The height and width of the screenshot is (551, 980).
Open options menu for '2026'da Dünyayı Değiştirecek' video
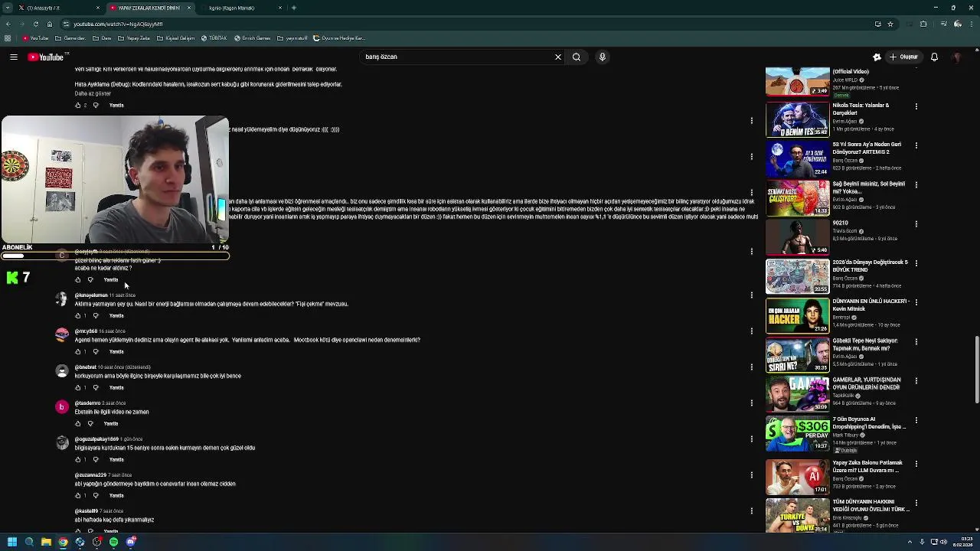(x=916, y=263)
